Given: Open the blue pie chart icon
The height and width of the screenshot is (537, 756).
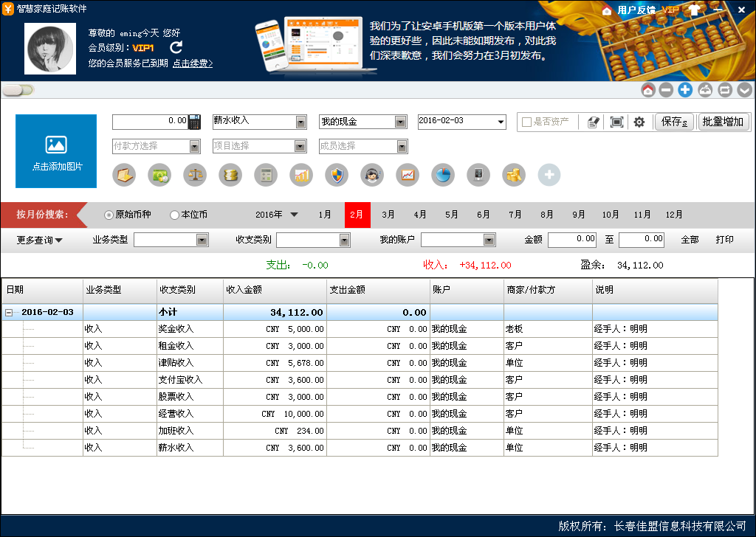Looking at the screenshot, I should coord(443,175).
